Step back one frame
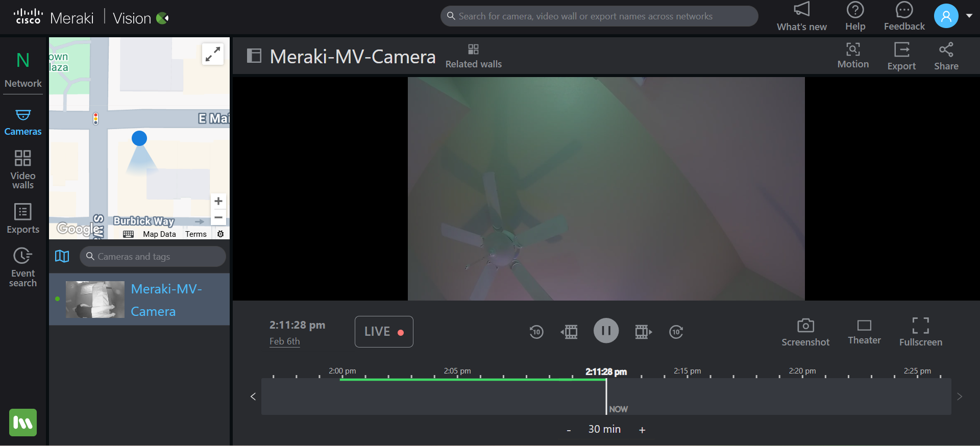The image size is (980, 446). click(569, 332)
